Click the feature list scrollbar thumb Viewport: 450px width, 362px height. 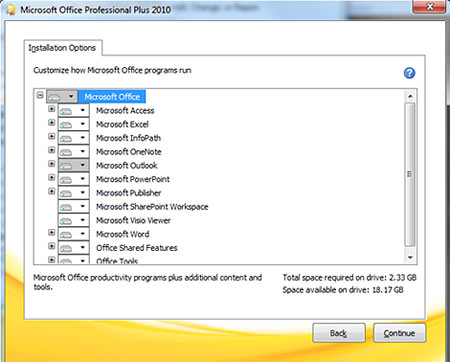tap(410, 174)
